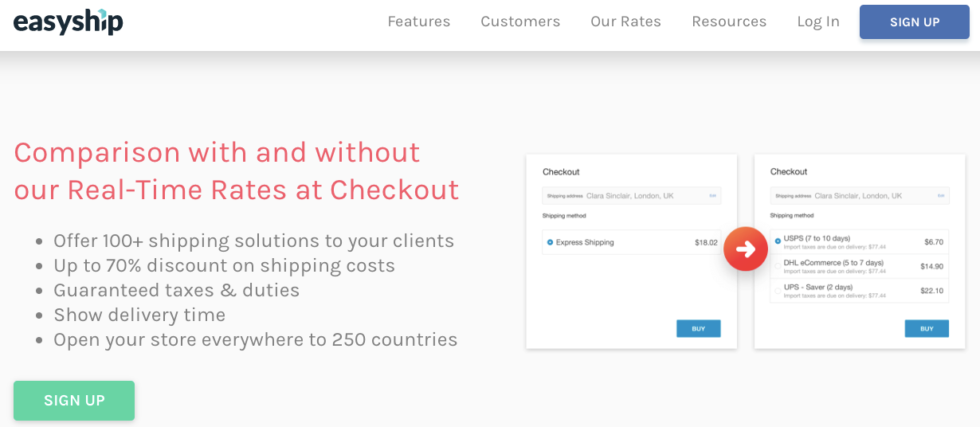Click BUY button in left checkout
This screenshot has width=980, height=427.
[699, 328]
